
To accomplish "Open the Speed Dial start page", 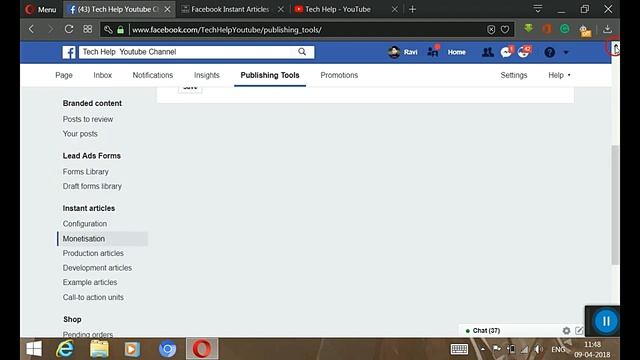I will tap(88, 29).
